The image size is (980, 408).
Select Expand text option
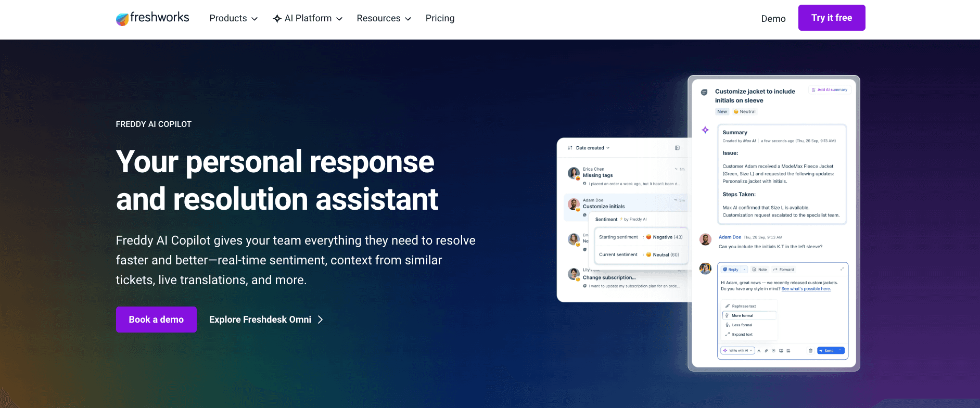[749, 335]
